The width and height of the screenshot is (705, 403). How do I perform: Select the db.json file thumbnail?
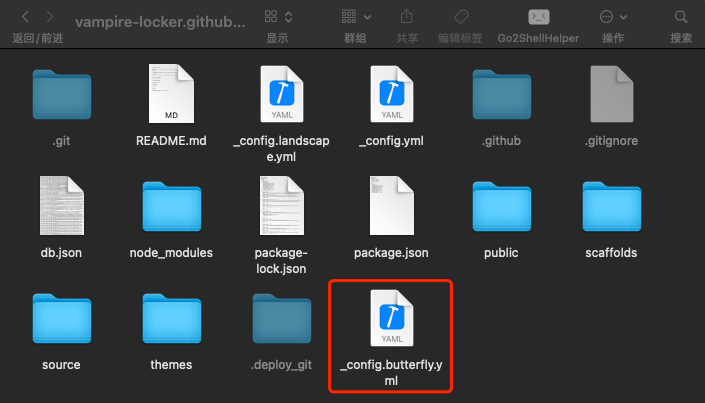pos(62,206)
